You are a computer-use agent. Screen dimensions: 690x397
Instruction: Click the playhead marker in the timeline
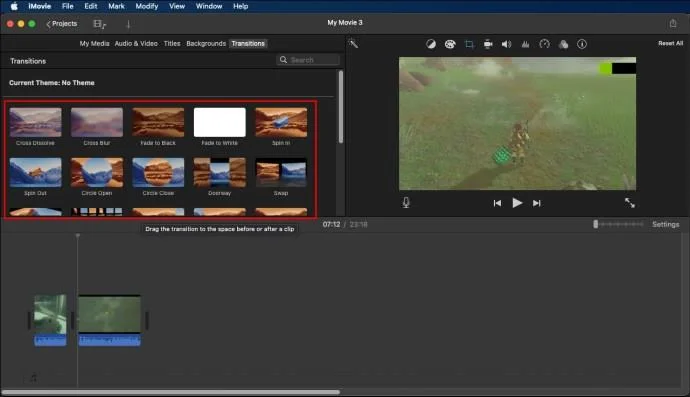point(78,236)
